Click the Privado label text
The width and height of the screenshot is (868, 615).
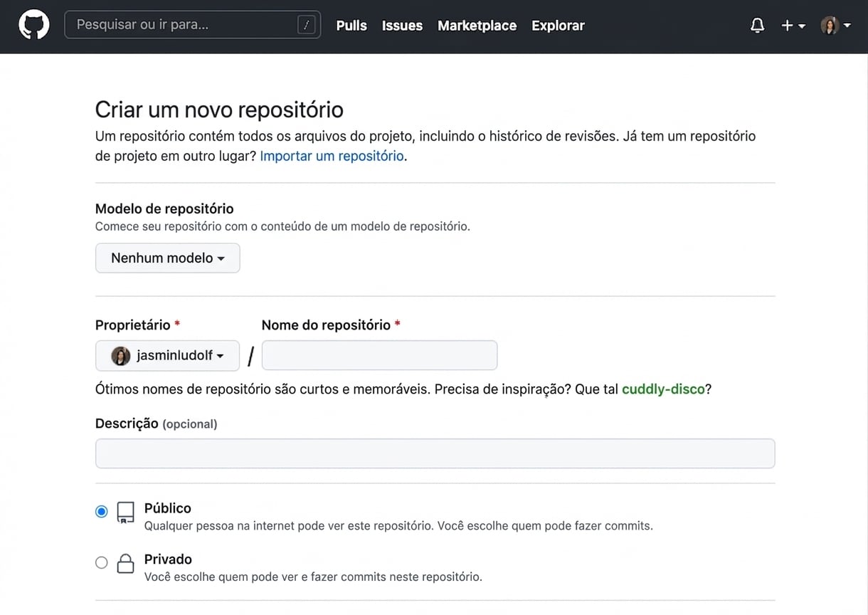click(168, 559)
